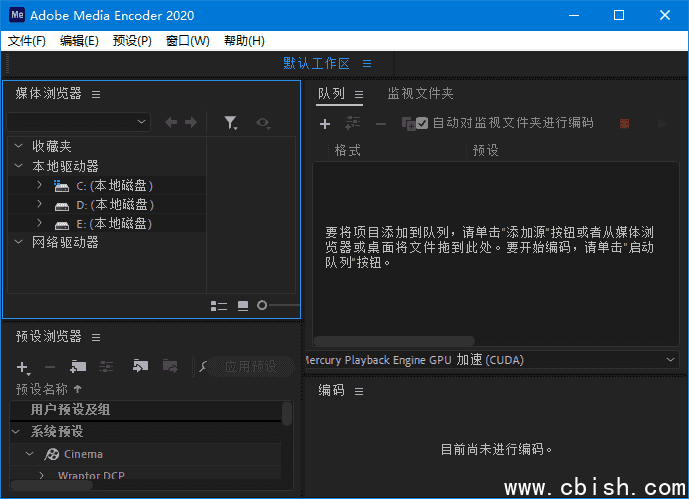This screenshot has width=689, height=499.
Task: Click the start queue play button
Action: pyautogui.click(x=662, y=124)
